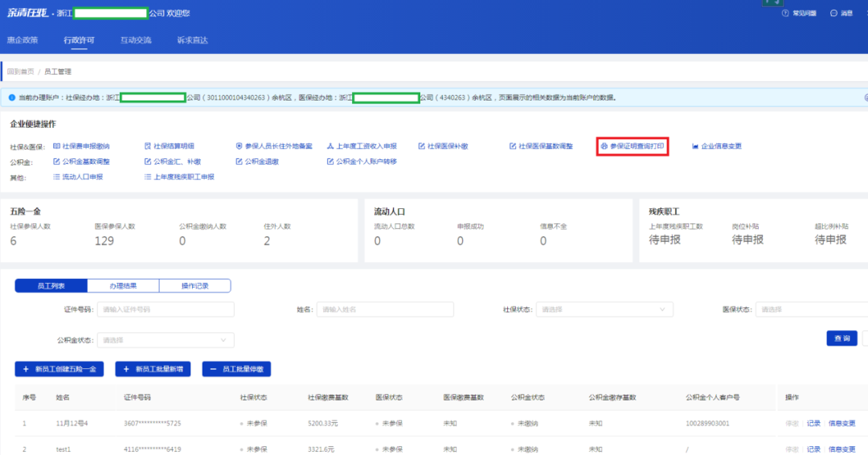
Task: Click the 参保证明查询打印 printer icon
Action: [x=604, y=146]
